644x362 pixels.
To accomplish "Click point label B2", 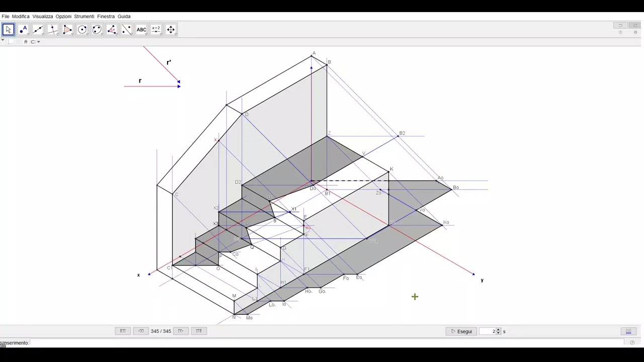I will tap(402, 133).
